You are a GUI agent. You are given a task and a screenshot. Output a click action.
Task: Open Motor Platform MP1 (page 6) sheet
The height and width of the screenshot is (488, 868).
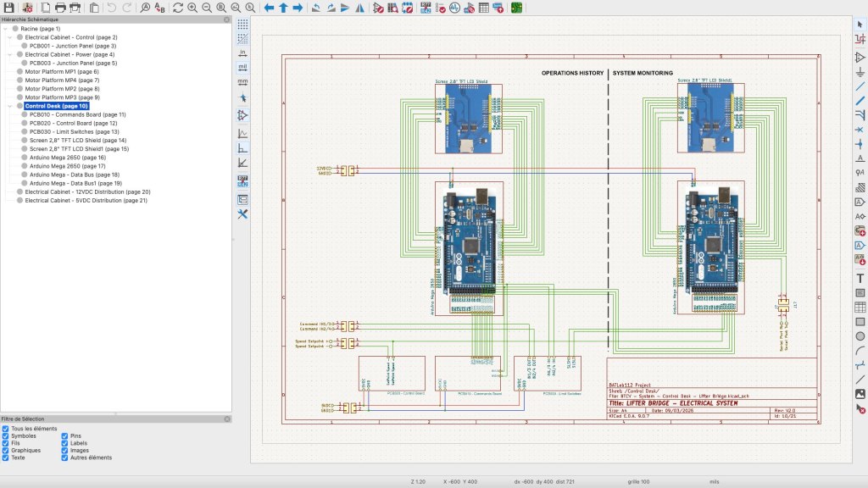(x=62, y=72)
